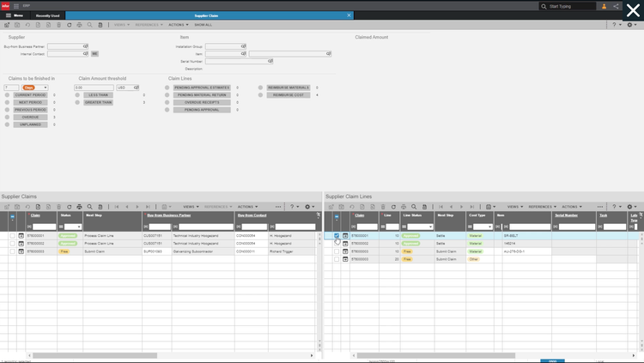Expand the Views menu in Supplier Claims
Viewport: 644px width, 363px height.
coord(191,207)
